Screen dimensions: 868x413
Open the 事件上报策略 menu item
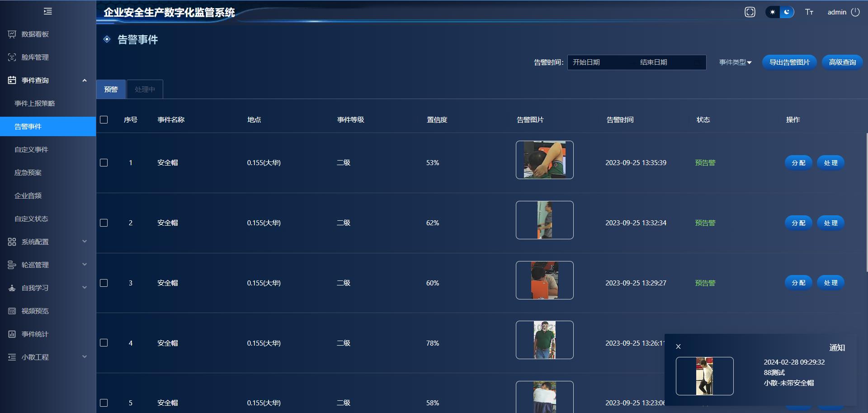[48, 104]
